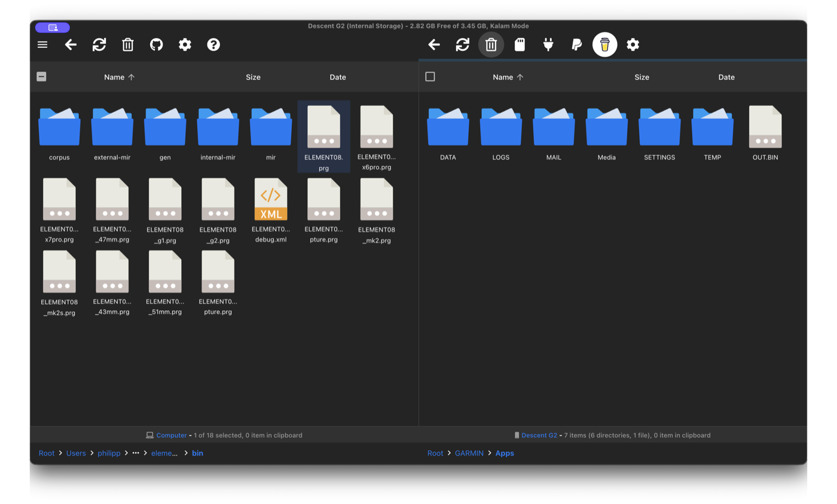Go to Users in the breadcrumb
The width and height of the screenshot is (837, 504).
point(76,453)
